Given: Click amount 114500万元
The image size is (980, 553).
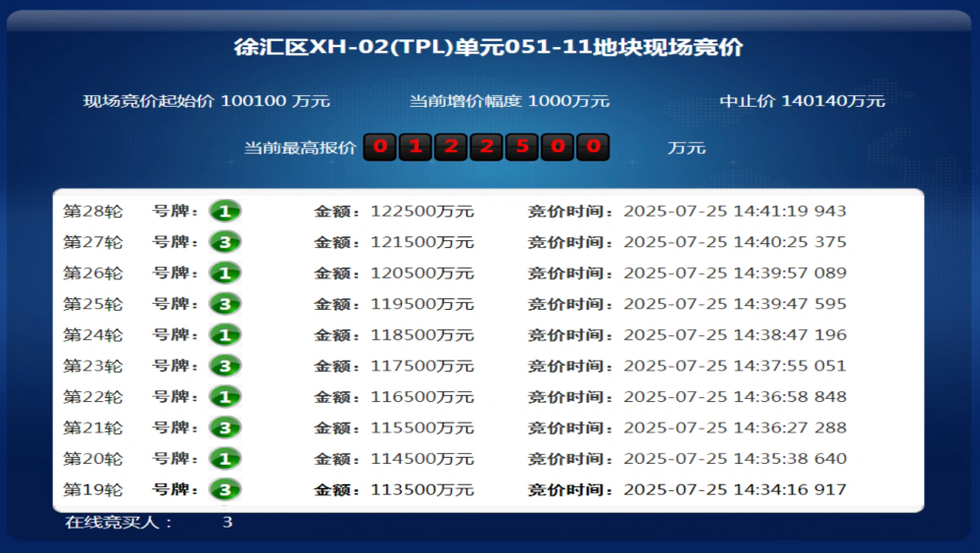Looking at the screenshot, I should pos(421,459).
